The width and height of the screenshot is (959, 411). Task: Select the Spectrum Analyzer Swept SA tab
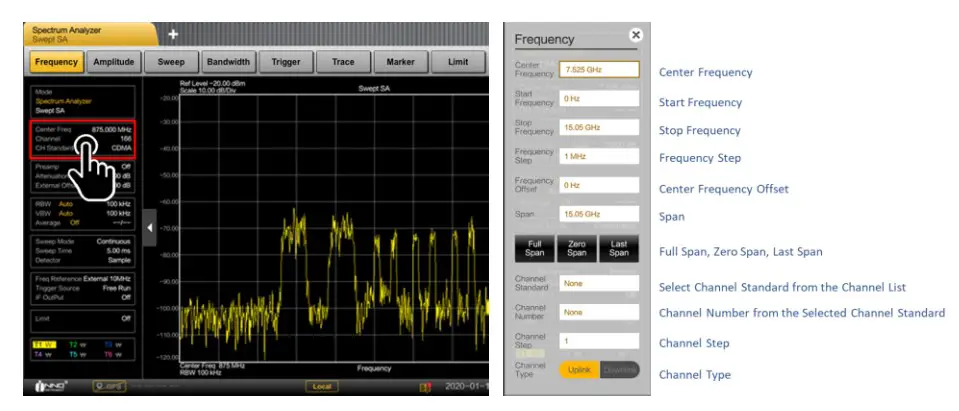pos(89,34)
